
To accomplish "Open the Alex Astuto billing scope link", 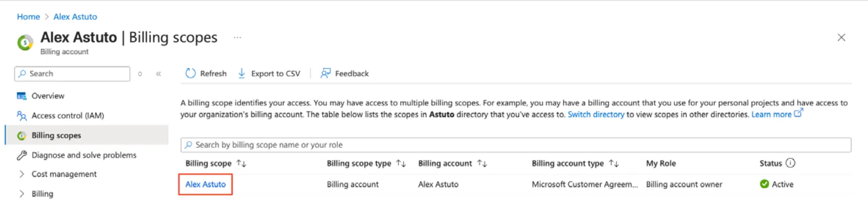I will 206,184.
